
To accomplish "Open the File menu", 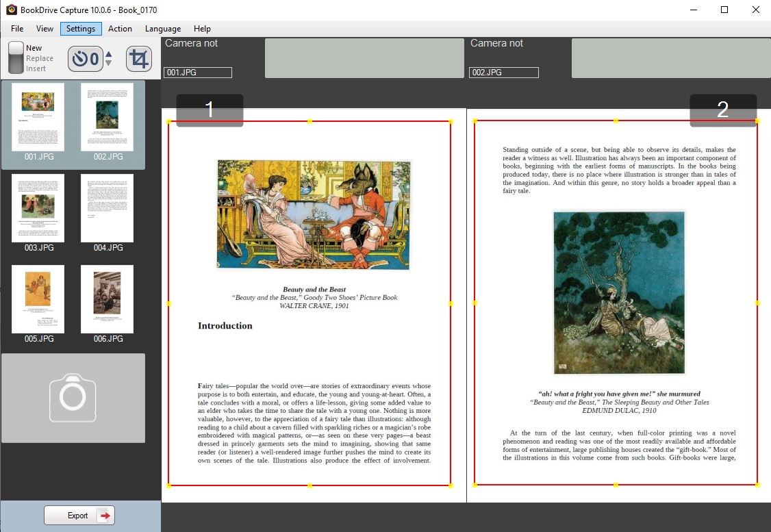I will pos(17,29).
